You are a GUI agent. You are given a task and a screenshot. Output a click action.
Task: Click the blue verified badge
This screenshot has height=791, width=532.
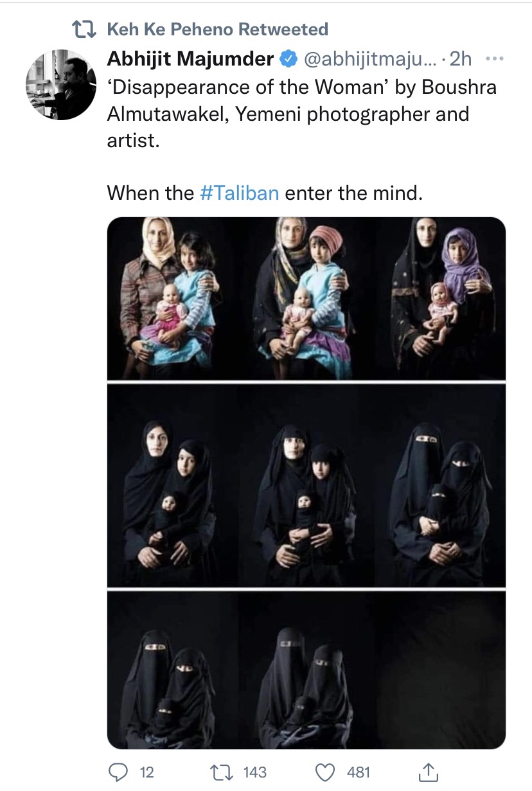287,60
